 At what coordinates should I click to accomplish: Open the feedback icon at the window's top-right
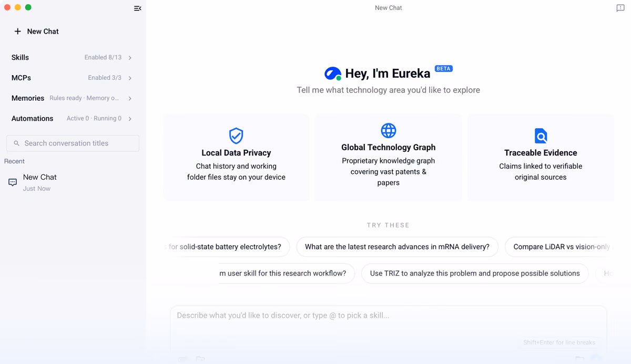(620, 8)
